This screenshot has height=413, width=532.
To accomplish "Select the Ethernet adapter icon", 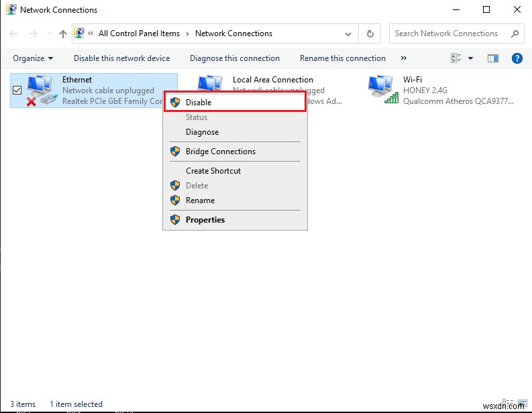I will [x=42, y=90].
